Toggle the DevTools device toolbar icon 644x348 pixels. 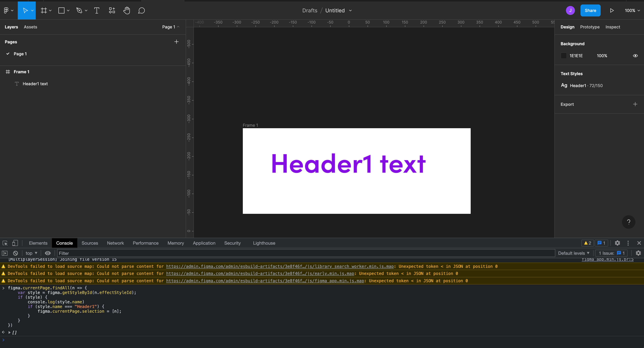15,243
